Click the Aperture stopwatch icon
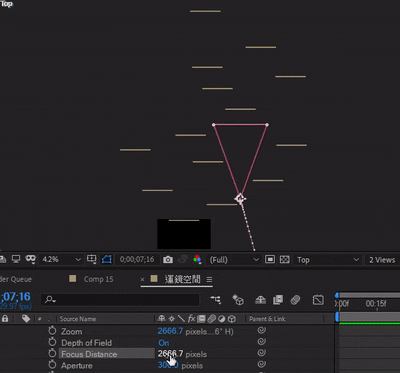 pyautogui.click(x=52, y=365)
